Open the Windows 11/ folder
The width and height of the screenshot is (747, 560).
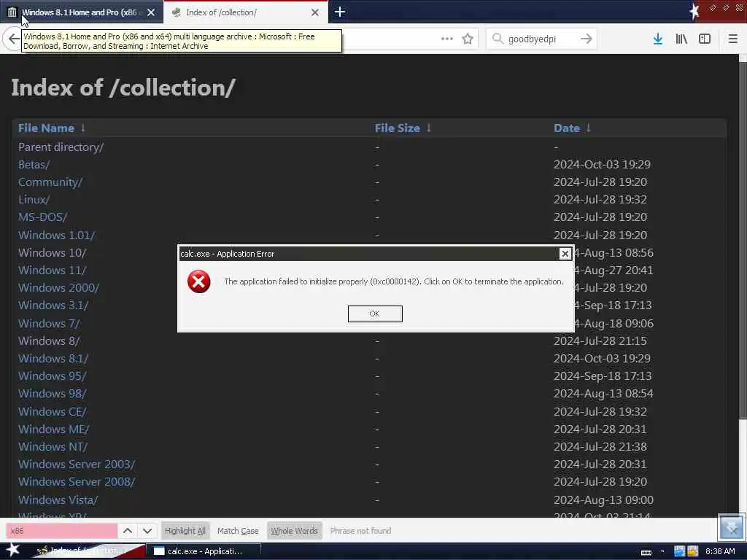pyautogui.click(x=52, y=271)
